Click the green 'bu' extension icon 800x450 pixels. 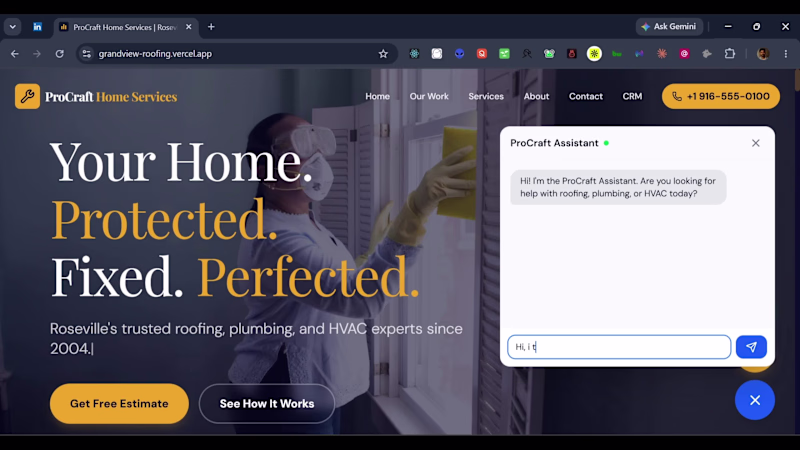(x=617, y=54)
